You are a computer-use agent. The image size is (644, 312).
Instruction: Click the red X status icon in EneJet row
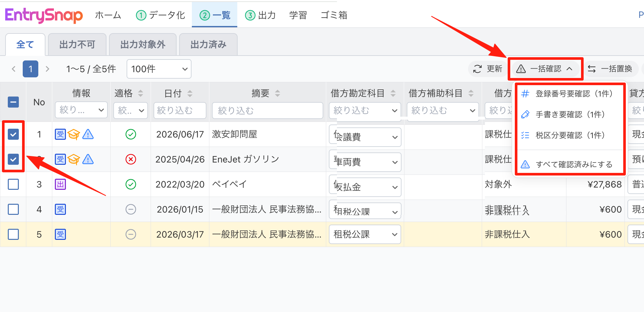131,159
